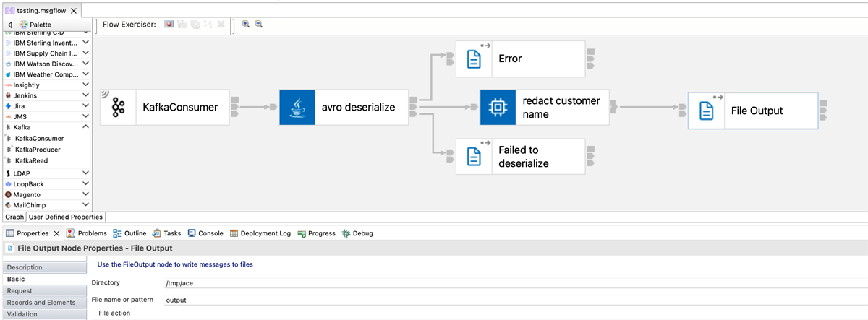Zoom in on the message flow
The width and height of the screenshot is (868, 320).
coord(246,24)
